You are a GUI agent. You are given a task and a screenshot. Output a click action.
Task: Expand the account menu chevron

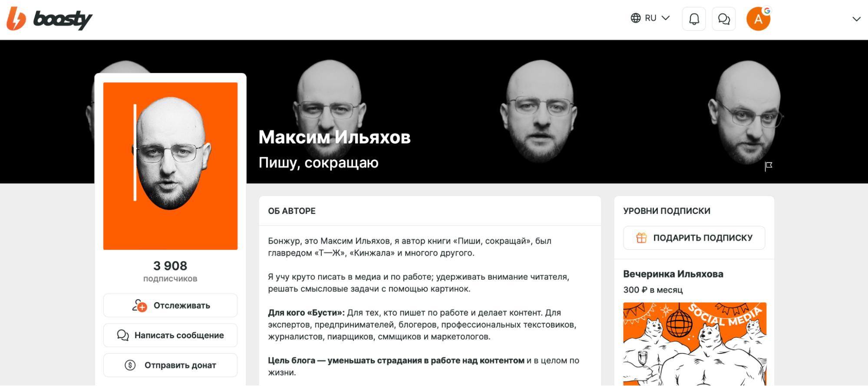pyautogui.click(x=856, y=19)
